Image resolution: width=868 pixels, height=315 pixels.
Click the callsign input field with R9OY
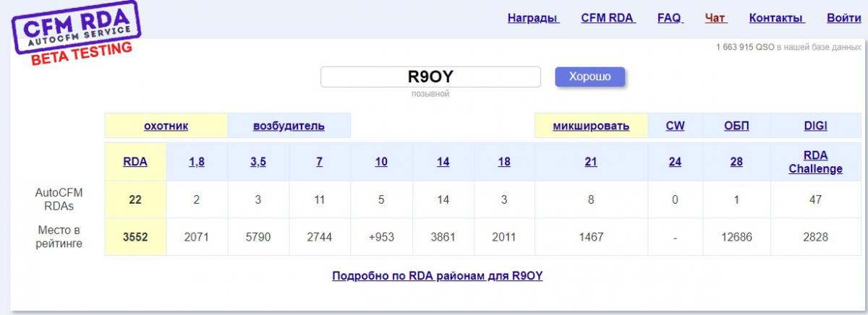click(x=430, y=77)
